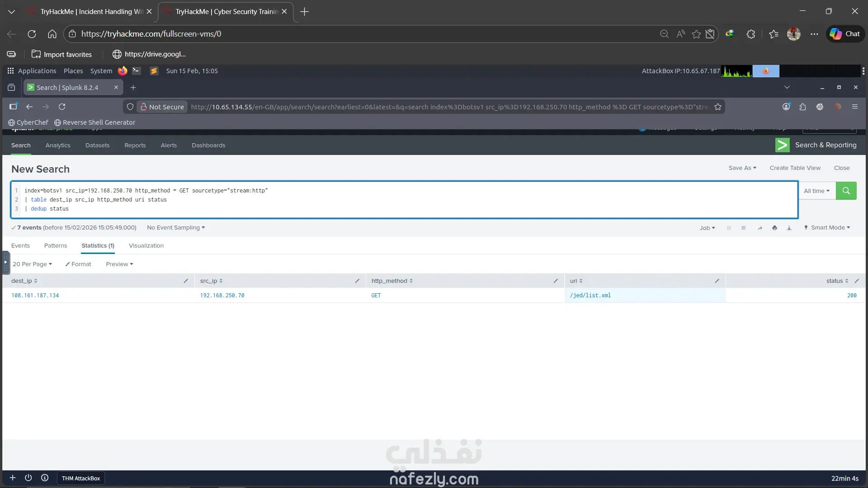This screenshot has width=868, height=488.
Task: Click the print results icon
Action: pos(774,228)
